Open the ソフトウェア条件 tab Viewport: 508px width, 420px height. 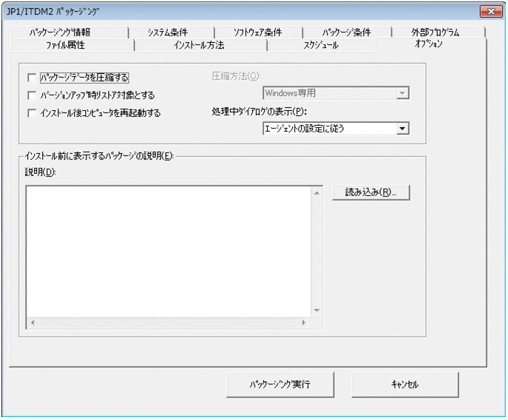pyautogui.click(x=258, y=33)
